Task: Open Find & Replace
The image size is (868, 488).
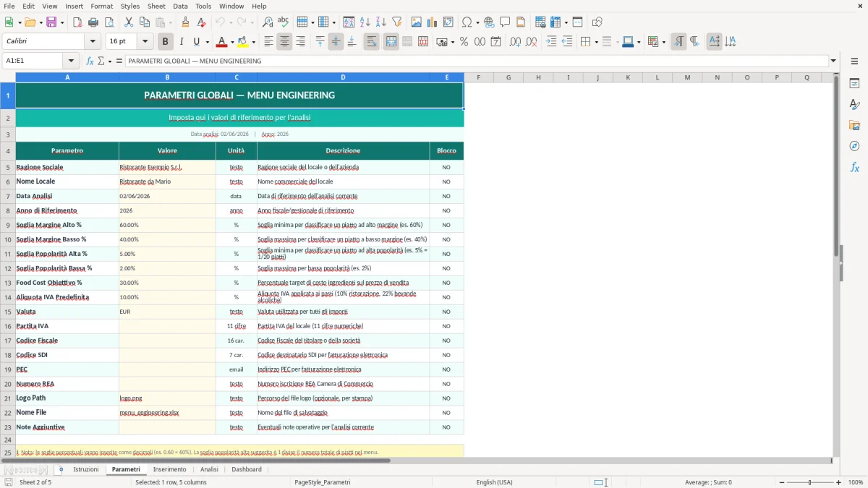Action: pos(268,22)
